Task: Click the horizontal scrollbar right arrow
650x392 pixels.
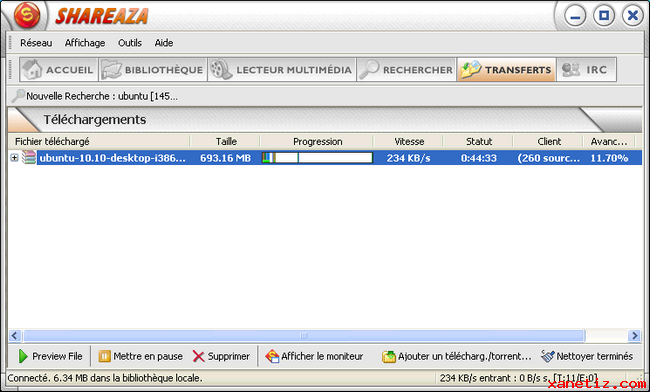Action: pyautogui.click(x=635, y=336)
